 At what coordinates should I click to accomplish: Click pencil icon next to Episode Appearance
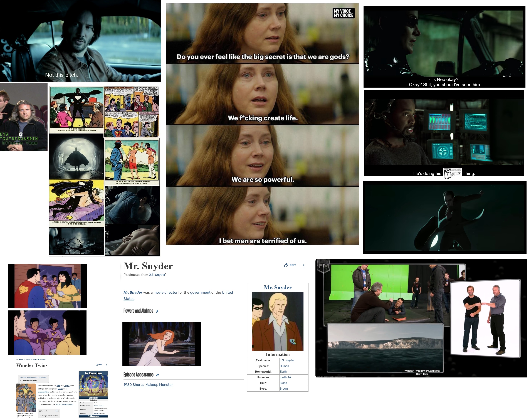pos(157,375)
